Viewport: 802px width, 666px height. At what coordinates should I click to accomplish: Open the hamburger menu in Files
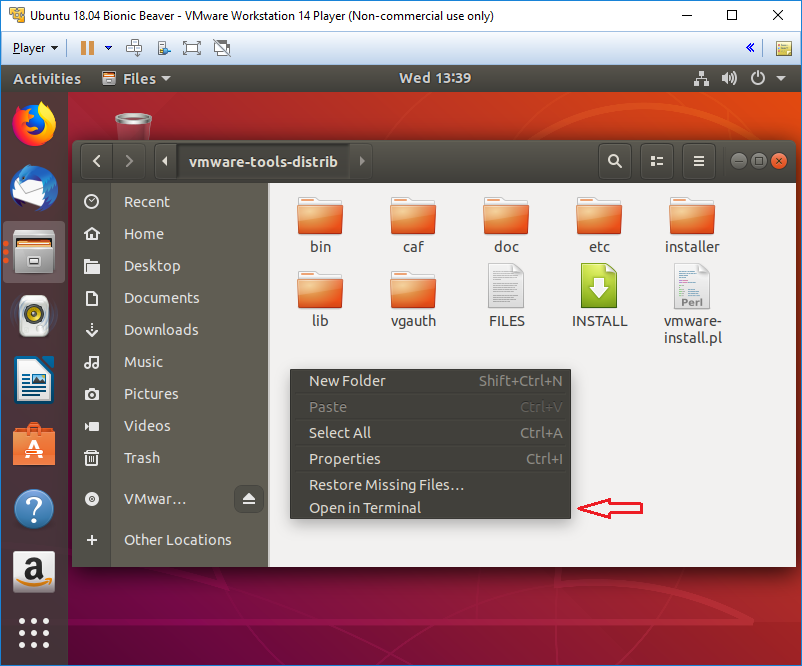tap(699, 162)
